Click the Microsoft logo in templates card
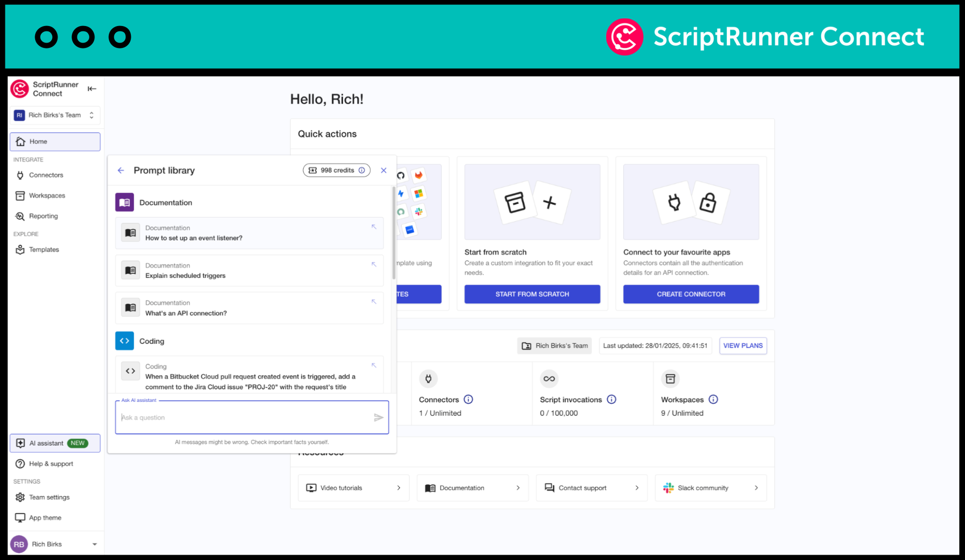The image size is (965, 560). click(418, 193)
